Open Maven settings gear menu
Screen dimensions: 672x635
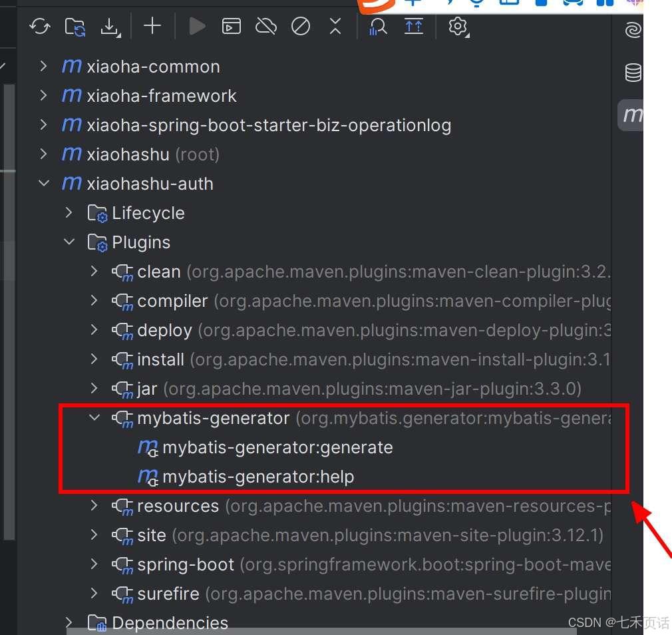(x=458, y=27)
